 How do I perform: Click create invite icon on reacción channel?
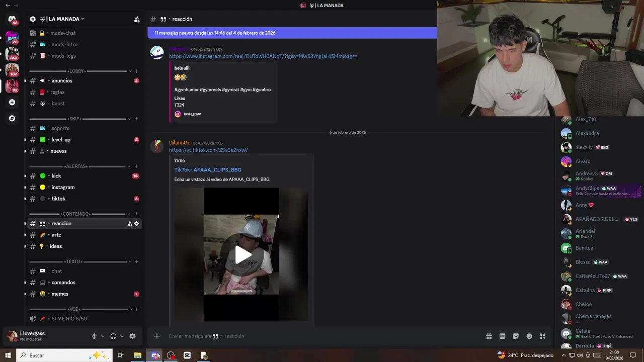point(129,224)
